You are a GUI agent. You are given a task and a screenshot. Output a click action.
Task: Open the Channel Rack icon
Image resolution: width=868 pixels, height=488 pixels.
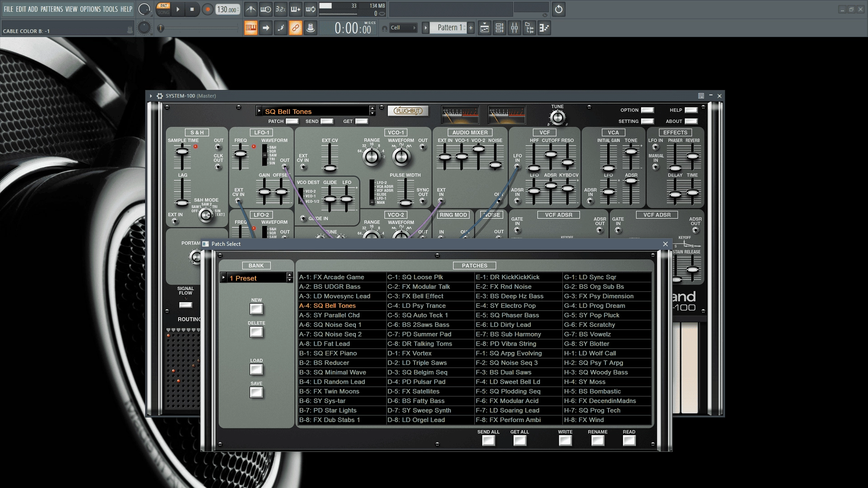(x=500, y=28)
